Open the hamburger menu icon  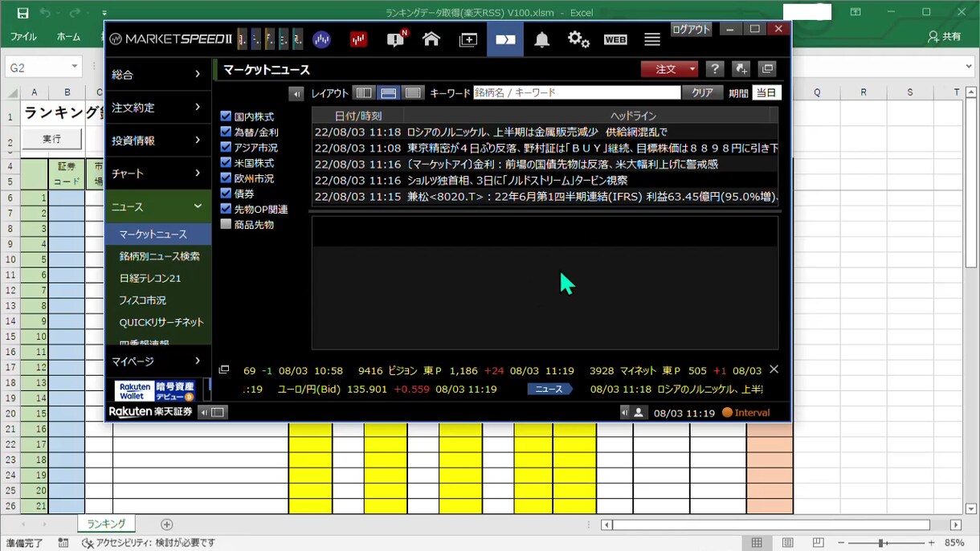click(652, 39)
